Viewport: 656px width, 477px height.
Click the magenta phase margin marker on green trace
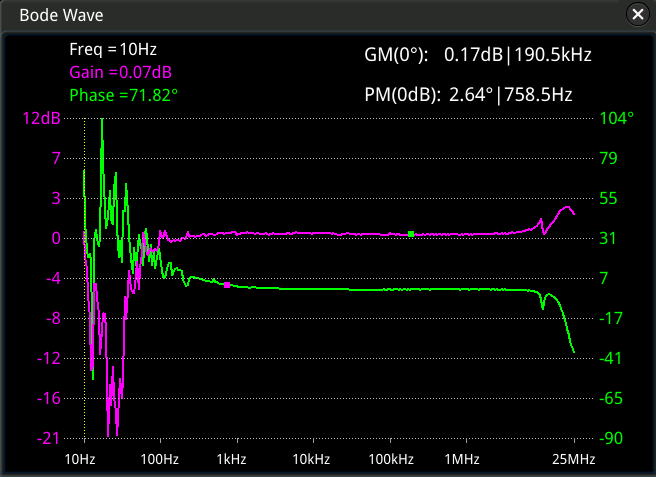point(227,285)
